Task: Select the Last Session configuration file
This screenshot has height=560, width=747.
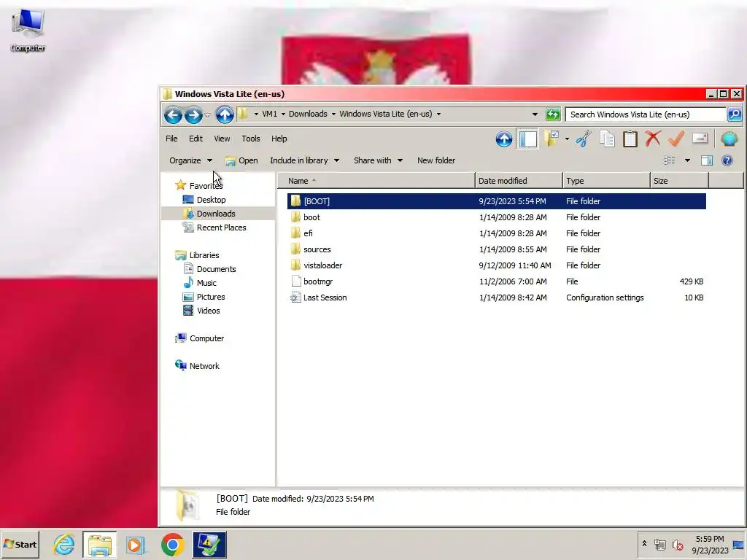Action: point(325,297)
